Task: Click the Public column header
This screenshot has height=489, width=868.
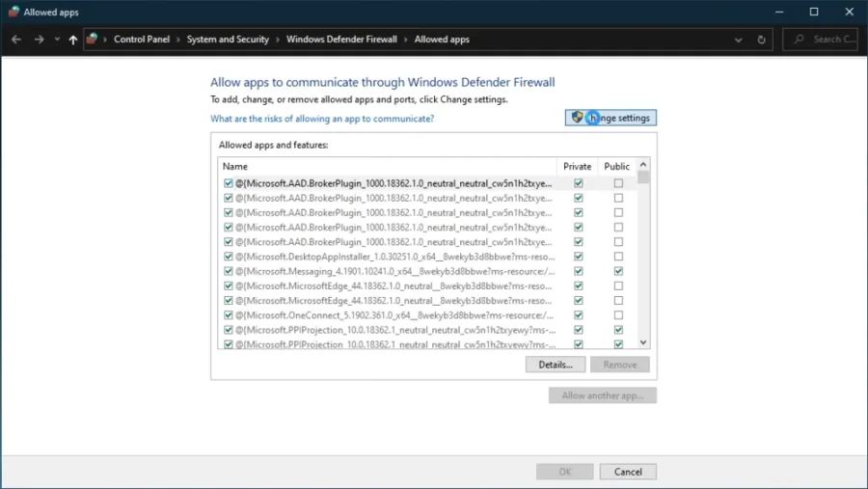Action: point(616,166)
